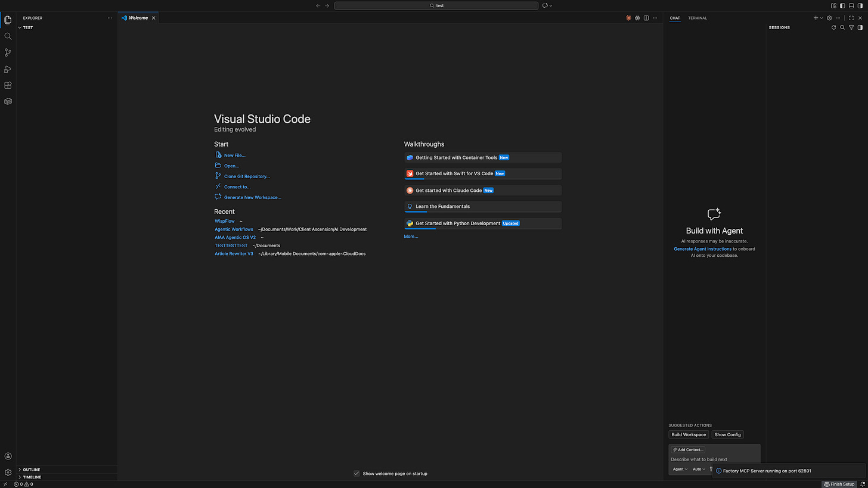
Task: Click Open... link under Start
Action: tap(231, 166)
